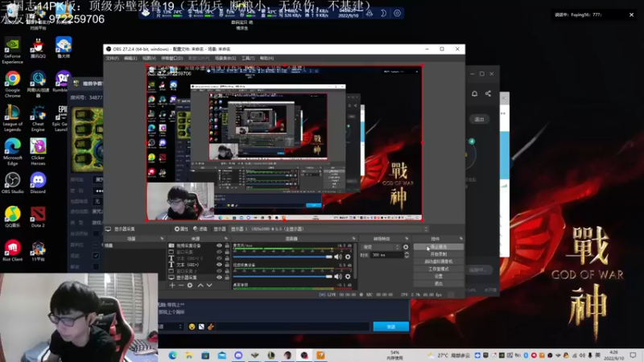Open 帮助(H) menu in OBS
Image resolution: width=644 pixels, height=362 pixels.
tap(266, 58)
